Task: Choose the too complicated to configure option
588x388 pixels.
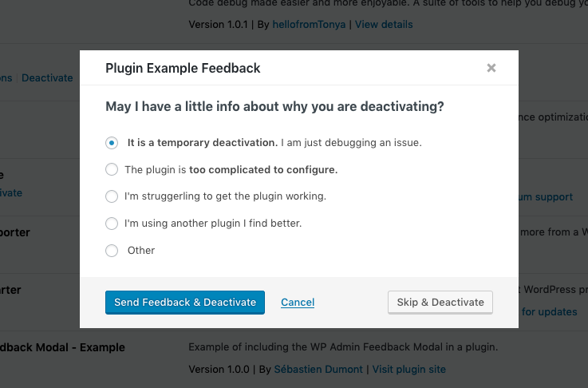Action: click(x=112, y=169)
